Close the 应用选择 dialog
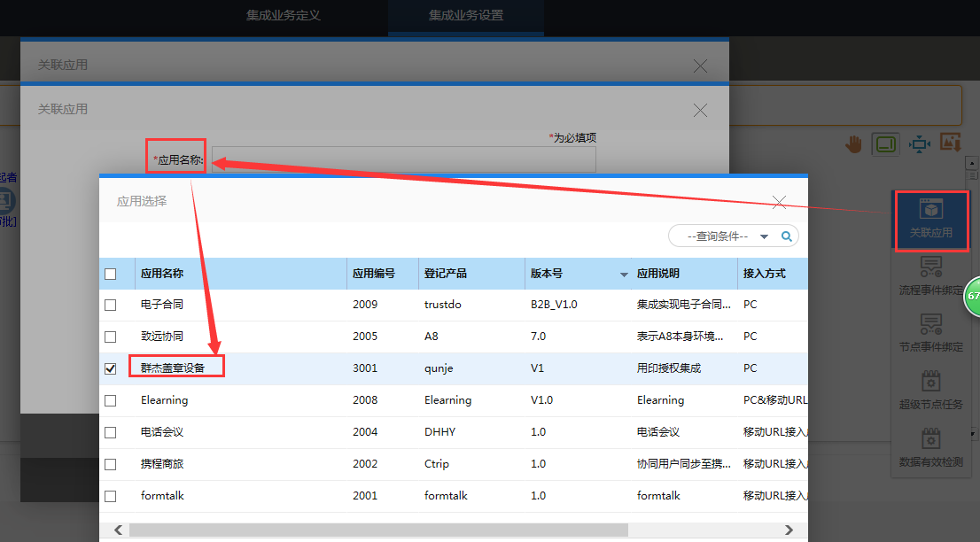Image resolution: width=980 pixels, height=542 pixels. click(779, 202)
